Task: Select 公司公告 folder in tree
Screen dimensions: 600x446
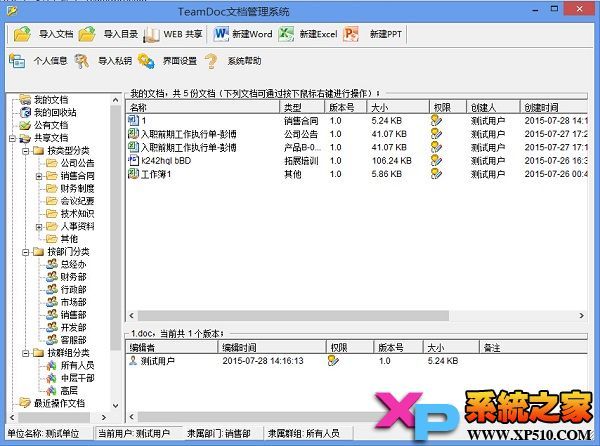Action: pyautogui.click(x=77, y=163)
